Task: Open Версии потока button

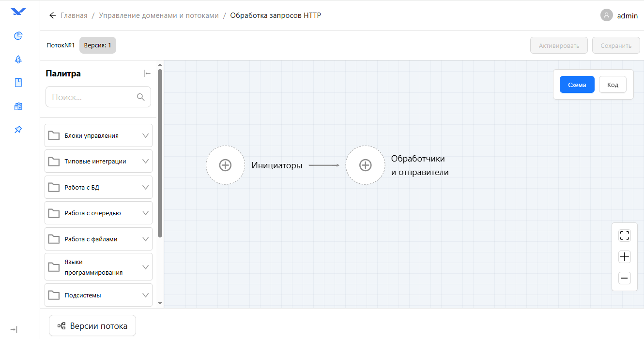Action: pyautogui.click(x=92, y=326)
